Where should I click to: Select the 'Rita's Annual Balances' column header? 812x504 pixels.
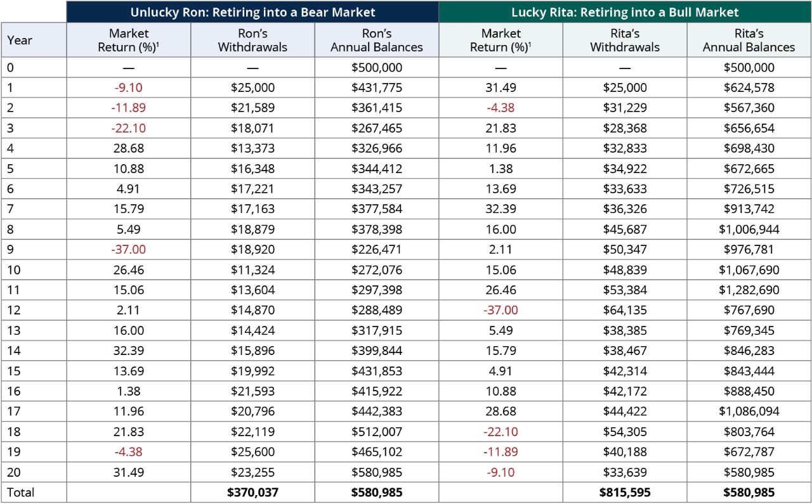click(749, 40)
